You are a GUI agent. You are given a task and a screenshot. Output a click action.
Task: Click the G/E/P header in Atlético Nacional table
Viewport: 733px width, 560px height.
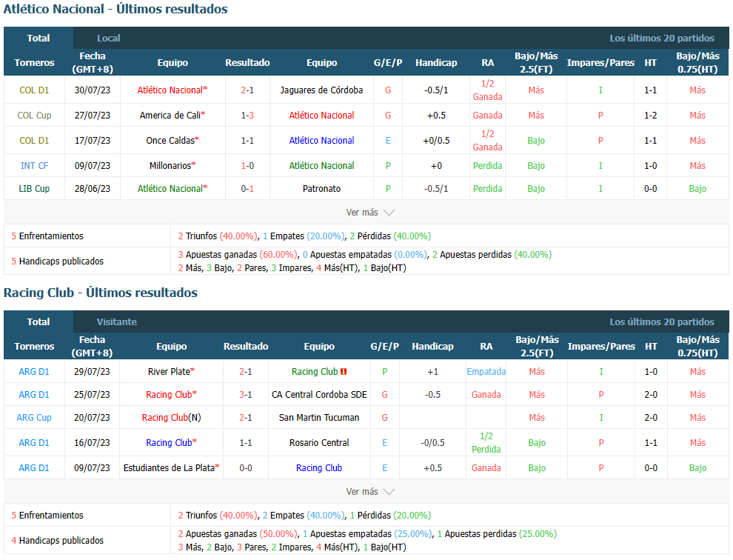pos(388,63)
